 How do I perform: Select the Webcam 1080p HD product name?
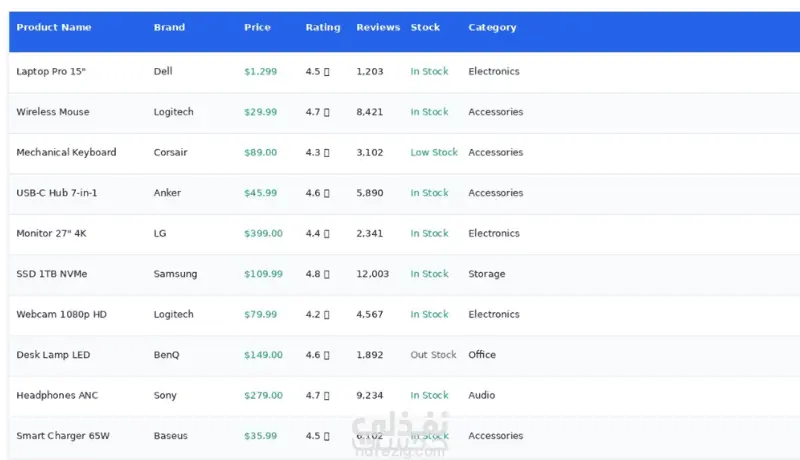(61, 314)
